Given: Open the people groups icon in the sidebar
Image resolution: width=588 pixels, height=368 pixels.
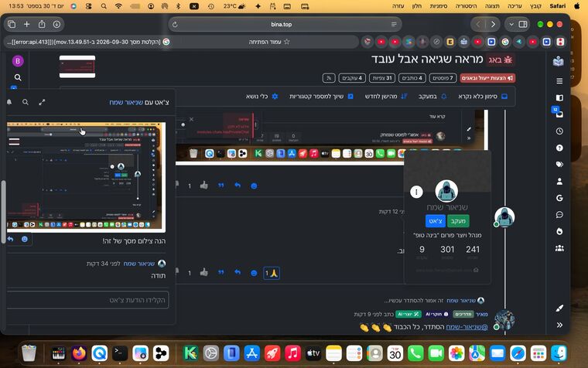Looking at the screenshot, I should coord(559,248).
